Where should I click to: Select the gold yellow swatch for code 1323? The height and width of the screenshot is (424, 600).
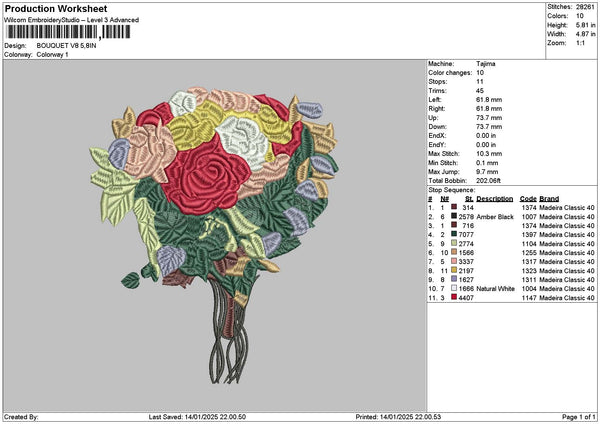454,270
